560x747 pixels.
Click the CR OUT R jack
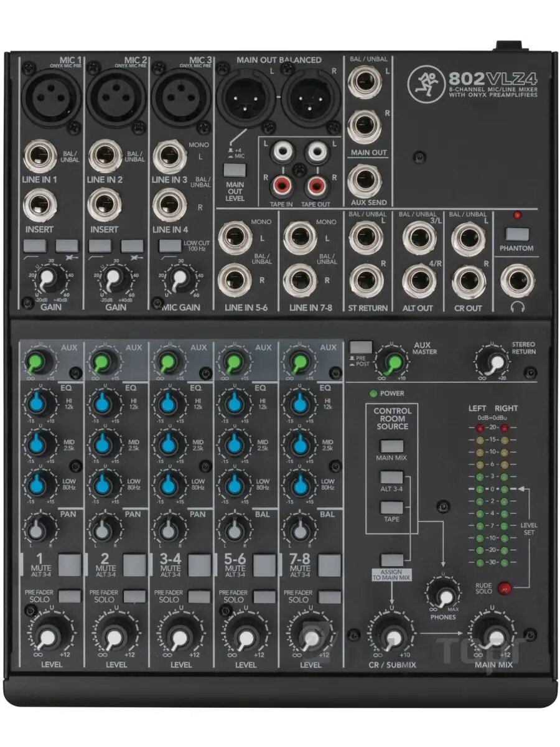(x=469, y=280)
